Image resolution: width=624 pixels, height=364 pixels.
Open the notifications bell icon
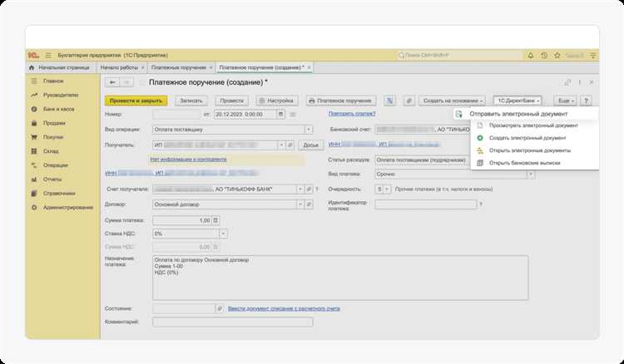[x=531, y=56]
